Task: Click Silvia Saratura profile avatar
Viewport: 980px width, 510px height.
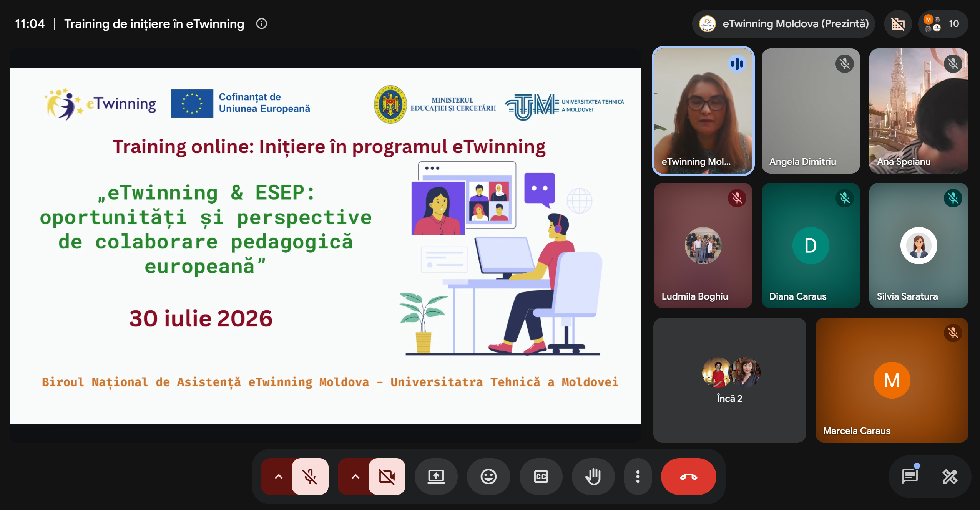Action: (x=919, y=245)
